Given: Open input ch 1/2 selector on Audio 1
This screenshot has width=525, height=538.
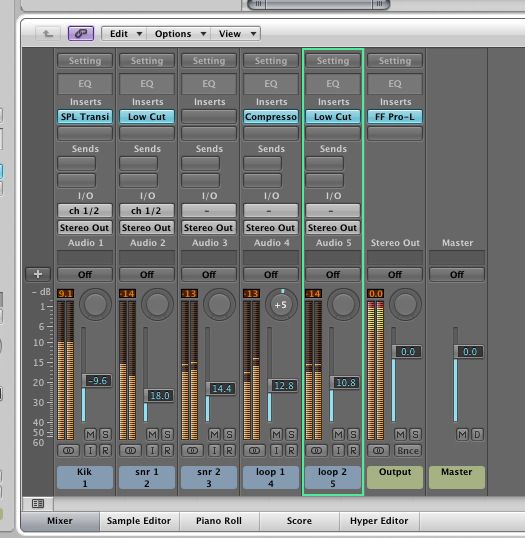Looking at the screenshot, I should coord(85,210).
